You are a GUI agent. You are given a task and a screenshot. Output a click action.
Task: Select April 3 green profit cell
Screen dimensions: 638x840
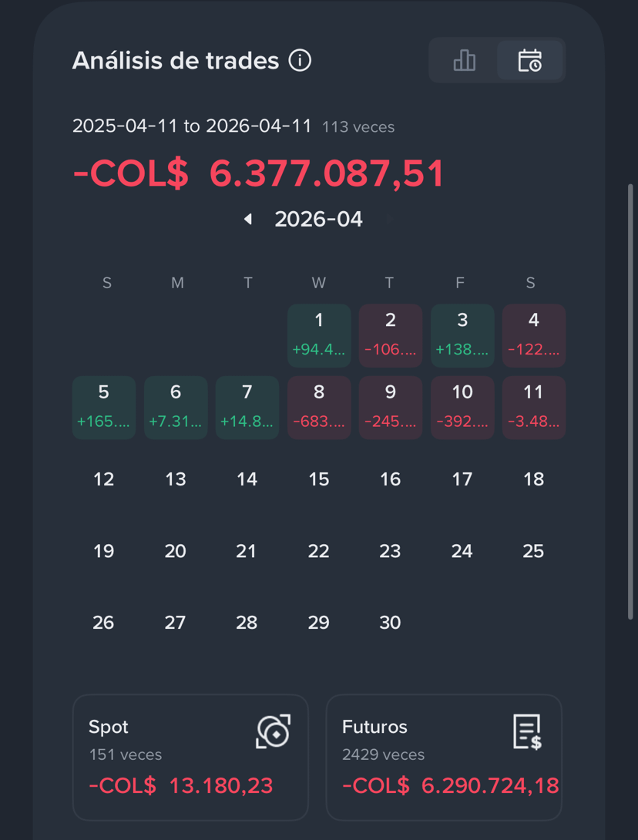tap(462, 336)
